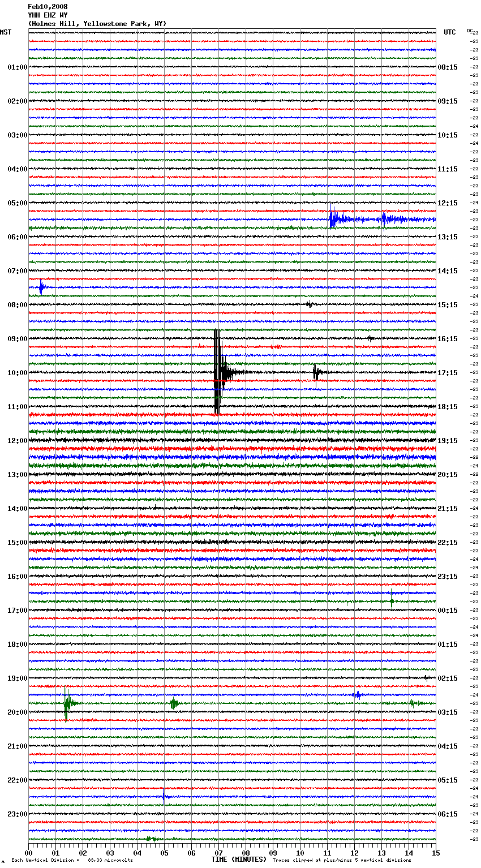Click the date text 'Feb10,2008'

point(48,7)
